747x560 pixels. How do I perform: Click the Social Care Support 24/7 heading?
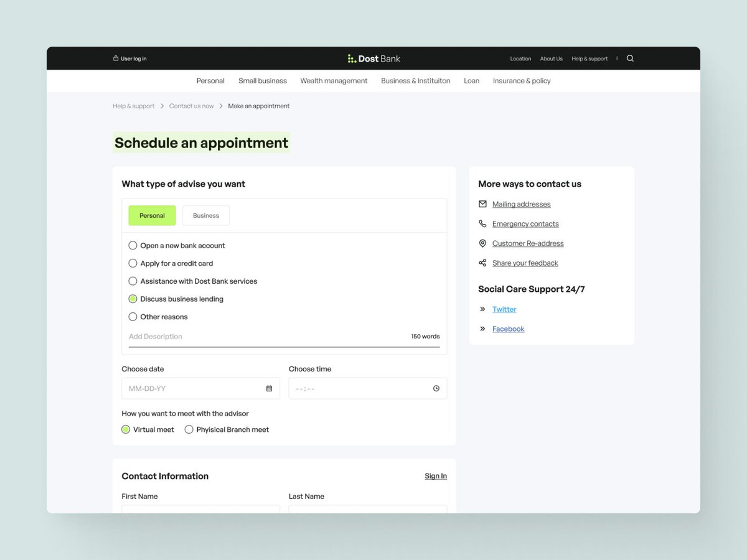tap(532, 289)
